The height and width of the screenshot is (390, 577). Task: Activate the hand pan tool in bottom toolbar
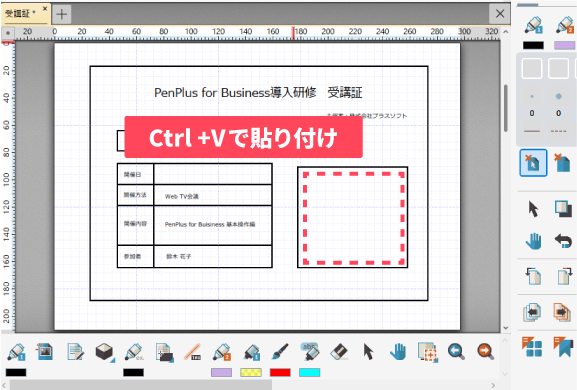pyautogui.click(x=398, y=352)
